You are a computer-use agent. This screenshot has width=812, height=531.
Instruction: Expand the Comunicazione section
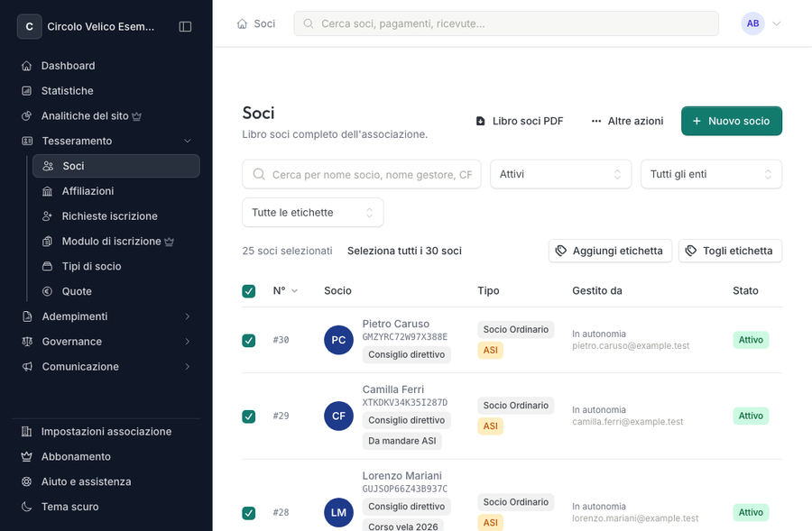(106, 366)
